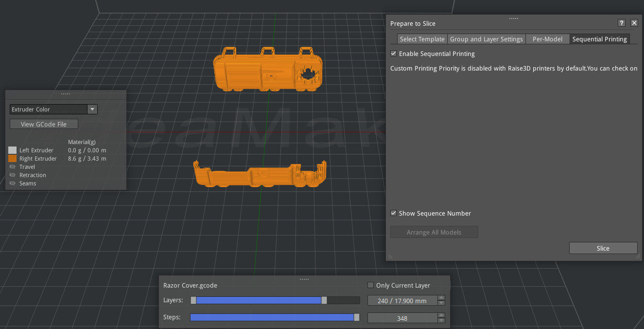Screen dimensions: 644x329
Task: Click the Material(g) column header
Action: [82, 142]
